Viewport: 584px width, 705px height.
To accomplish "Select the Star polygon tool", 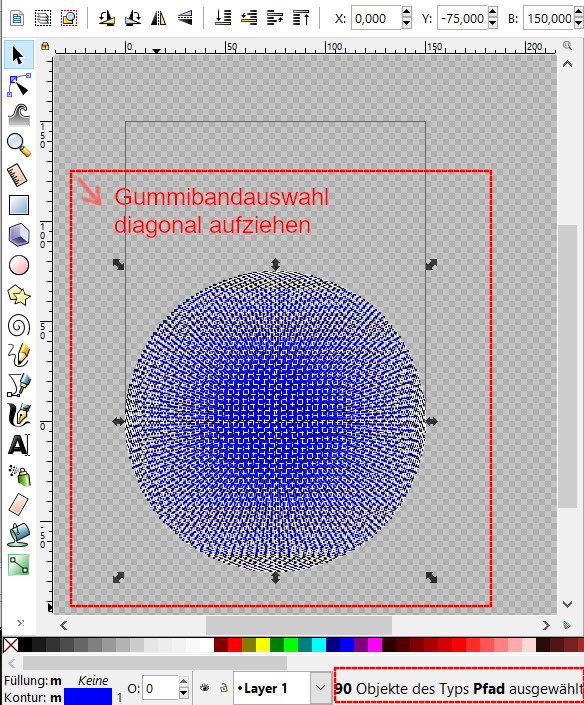I will tap(18, 295).
